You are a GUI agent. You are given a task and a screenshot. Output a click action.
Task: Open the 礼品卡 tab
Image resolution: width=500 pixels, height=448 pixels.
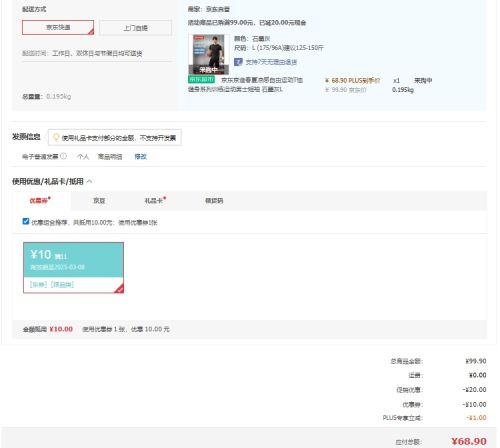(155, 200)
